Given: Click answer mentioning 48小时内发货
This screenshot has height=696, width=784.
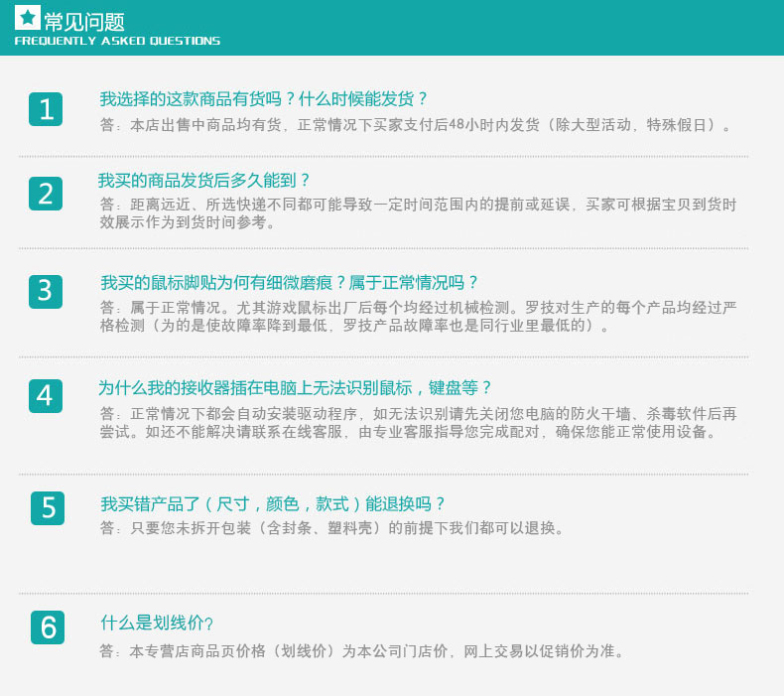Looking at the screenshot, I should pos(415,124).
